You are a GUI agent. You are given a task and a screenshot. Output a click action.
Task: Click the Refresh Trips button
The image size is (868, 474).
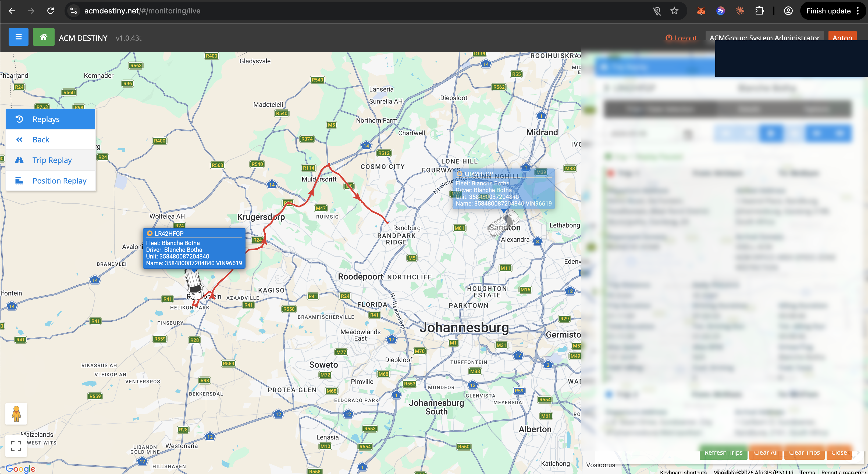pyautogui.click(x=723, y=453)
